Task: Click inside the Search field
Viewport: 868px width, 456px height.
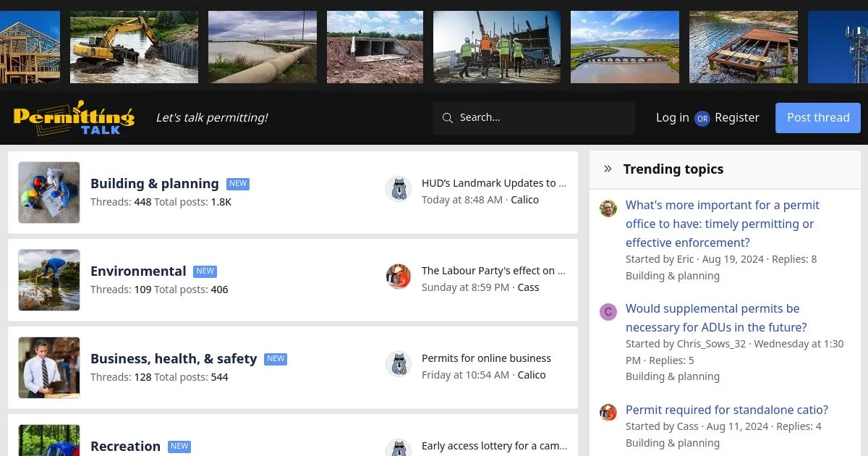Action: coord(534,117)
